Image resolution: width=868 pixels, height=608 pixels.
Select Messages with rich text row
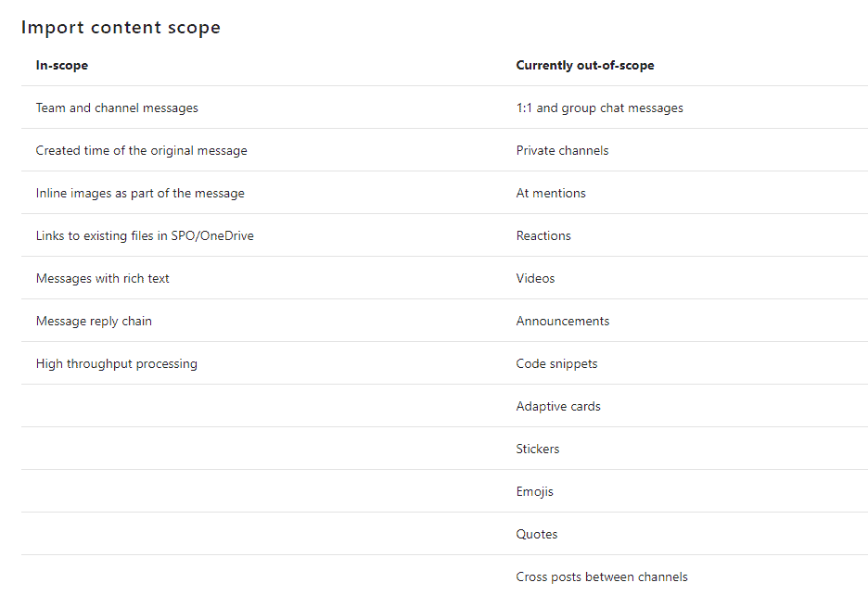(102, 278)
